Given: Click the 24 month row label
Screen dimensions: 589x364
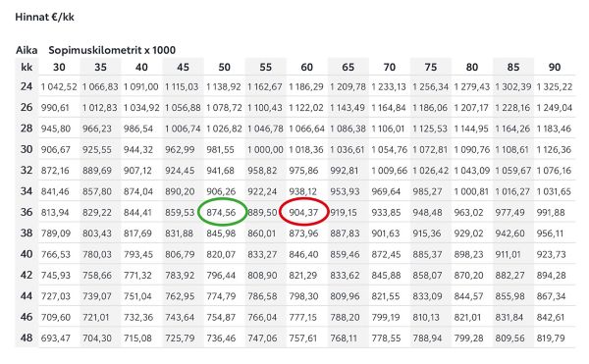Looking at the screenshot, I should tap(27, 86).
